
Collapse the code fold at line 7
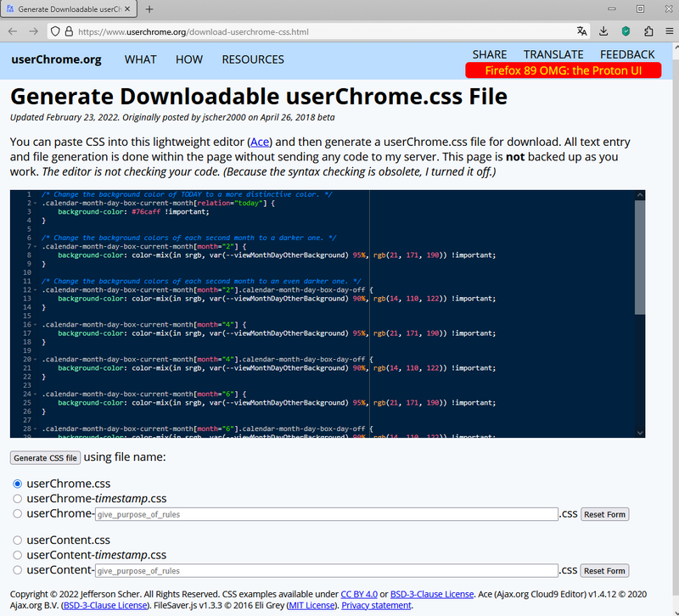tap(35, 246)
